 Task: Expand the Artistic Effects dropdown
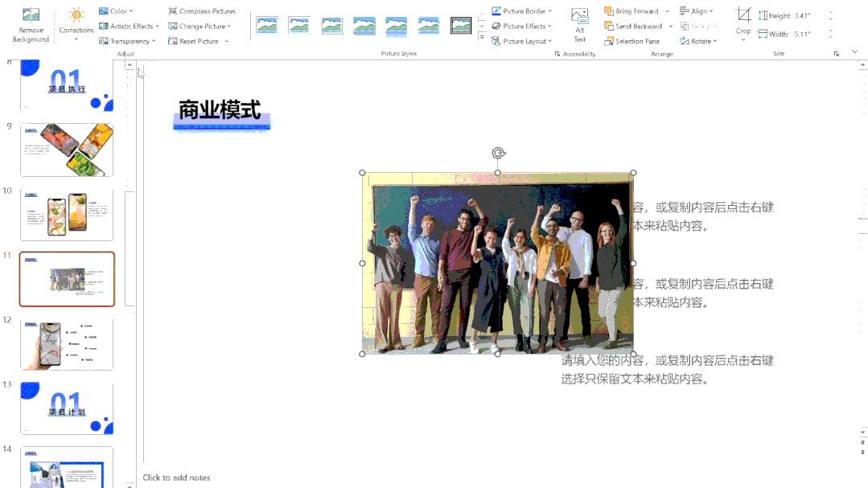coord(127,26)
